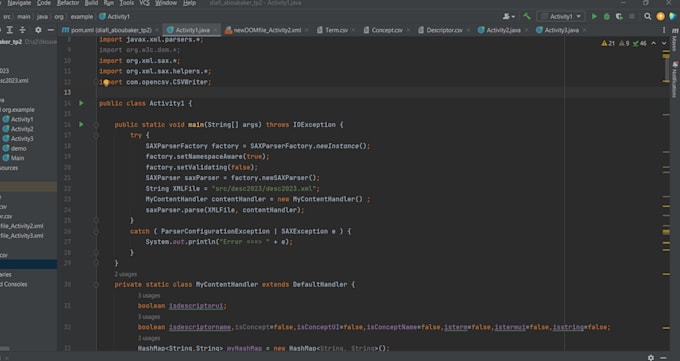
Task: Fold the main method
Action: pyautogui.click(x=96, y=125)
